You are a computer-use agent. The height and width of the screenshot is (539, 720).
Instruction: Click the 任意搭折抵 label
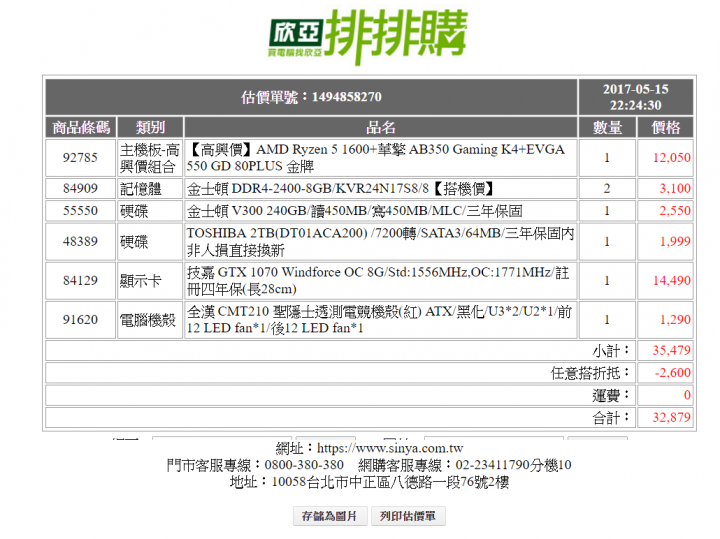coord(590,373)
